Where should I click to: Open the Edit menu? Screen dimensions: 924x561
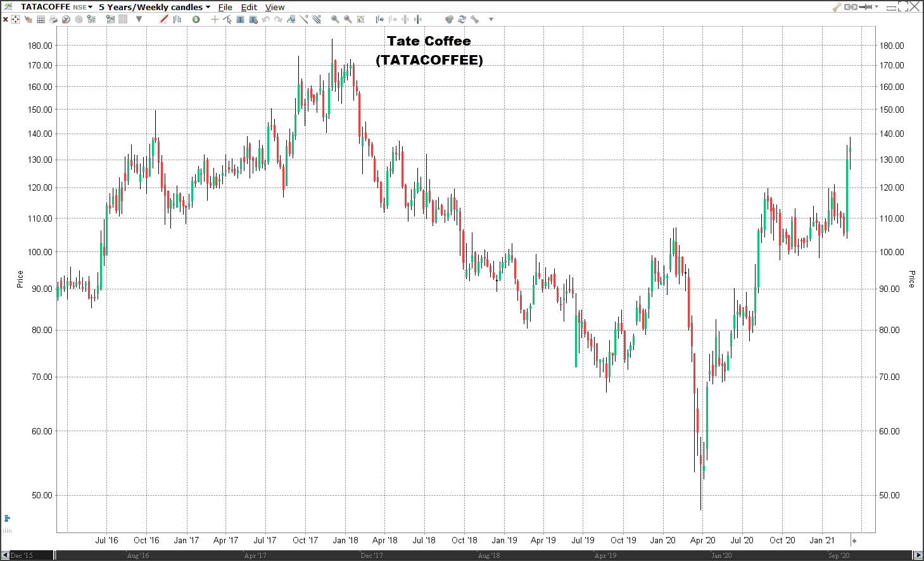(x=249, y=7)
